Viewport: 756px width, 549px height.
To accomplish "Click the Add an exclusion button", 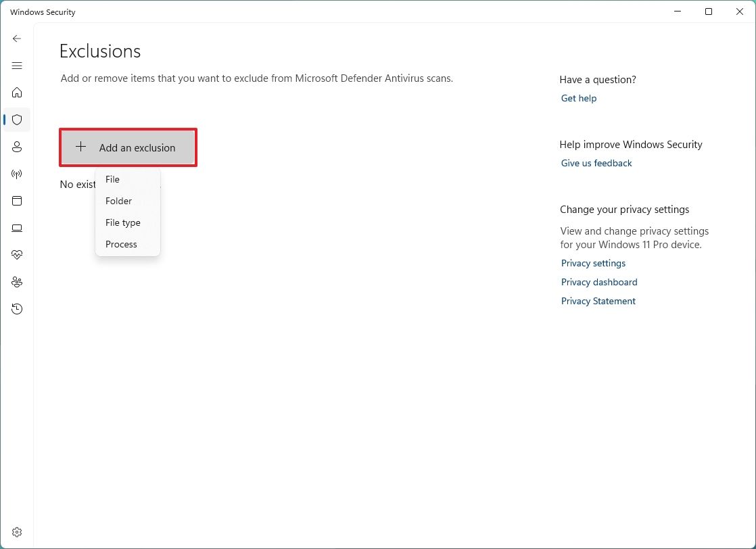I will pos(128,147).
